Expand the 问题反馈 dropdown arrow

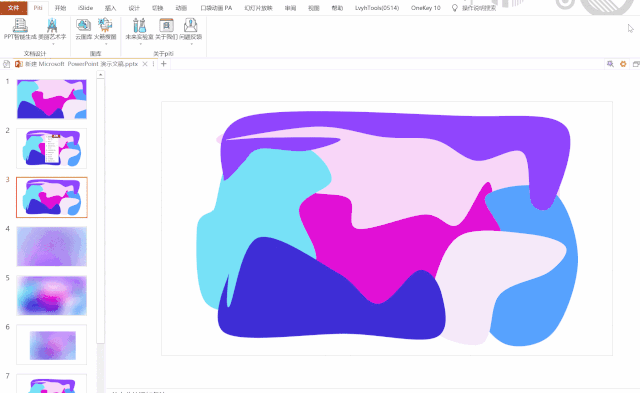click(x=191, y=44)
